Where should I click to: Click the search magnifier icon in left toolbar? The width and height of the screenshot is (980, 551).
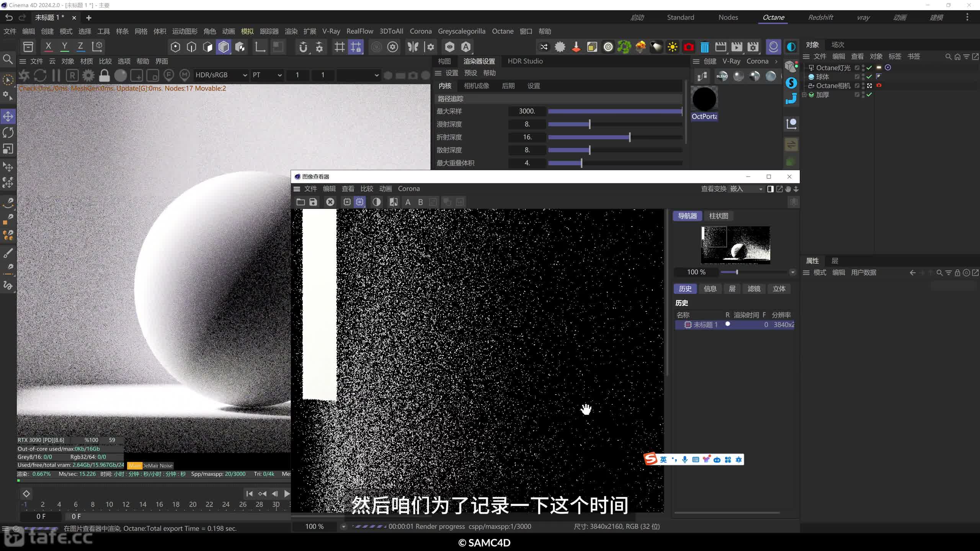pos(8,59)
